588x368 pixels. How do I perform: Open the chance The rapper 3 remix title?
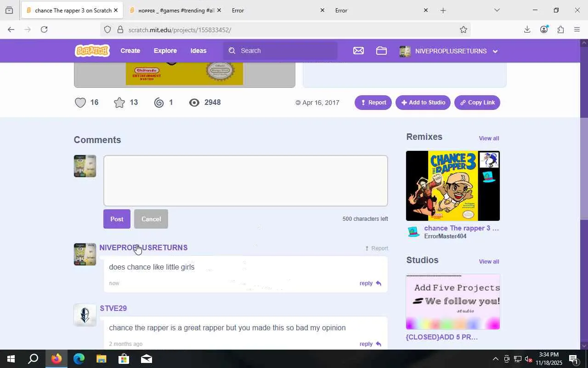[462, 228]
